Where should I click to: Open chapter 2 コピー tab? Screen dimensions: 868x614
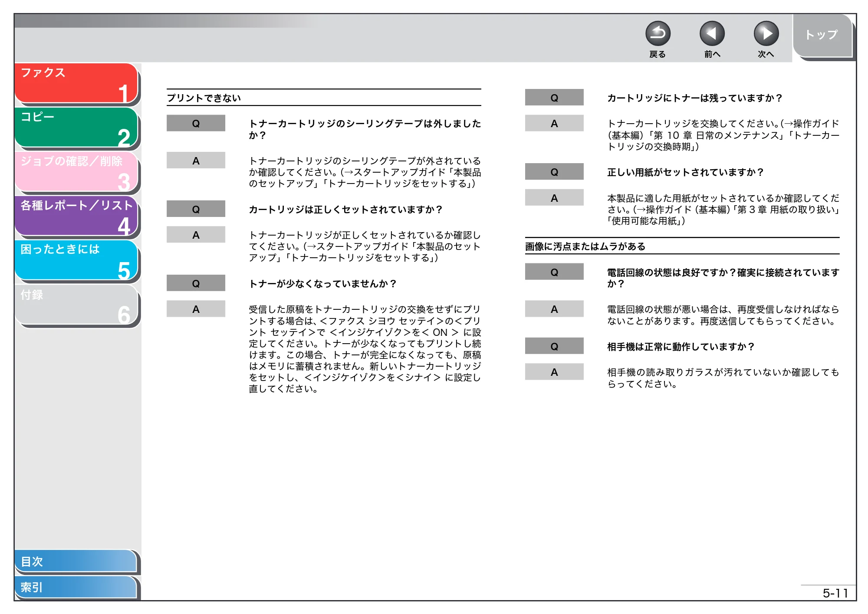76,127
